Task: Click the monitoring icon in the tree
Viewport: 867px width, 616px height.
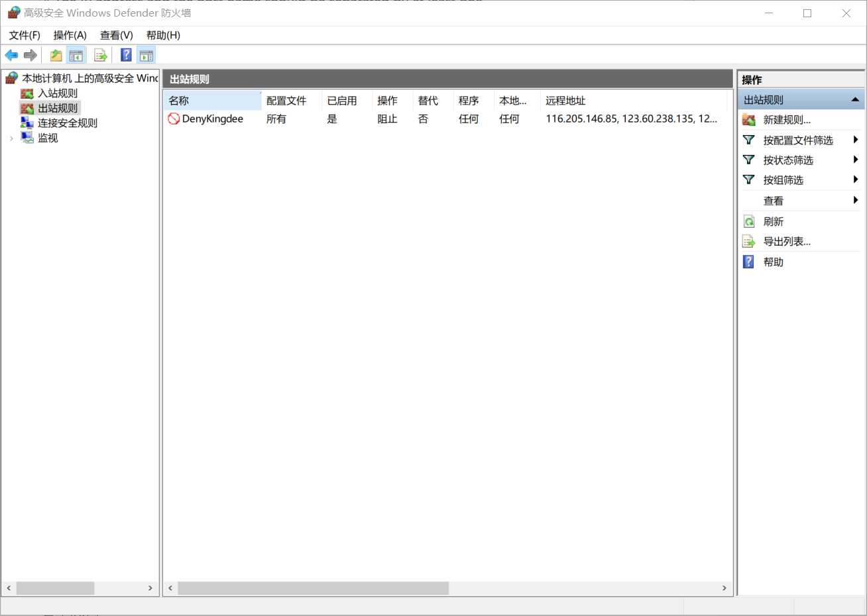Action: tap(27, 138)
